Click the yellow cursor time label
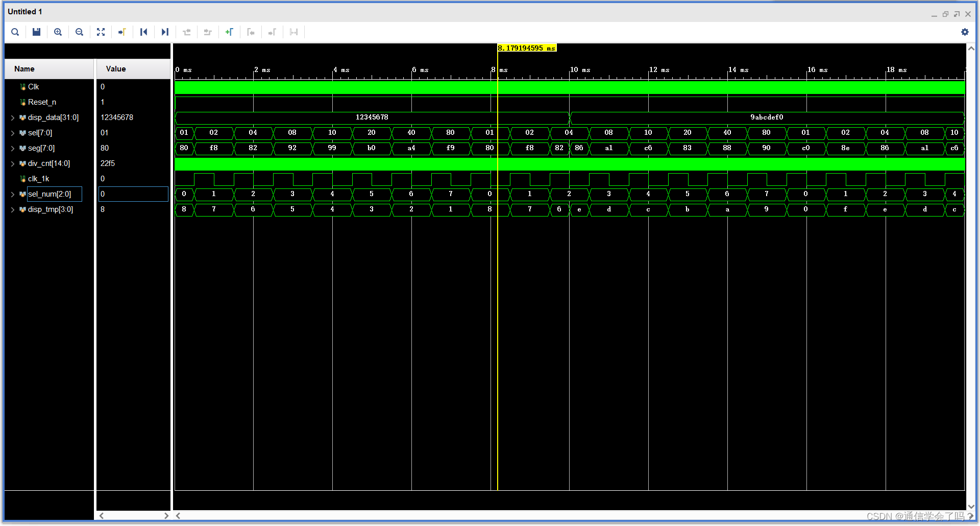The image size is (980, 526). pos(527,48)
